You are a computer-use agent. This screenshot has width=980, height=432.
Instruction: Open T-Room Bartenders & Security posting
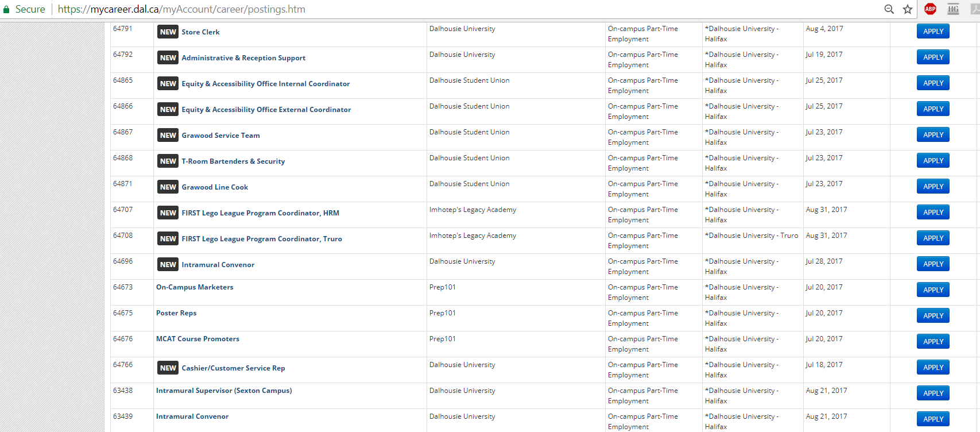click(233, 161)
